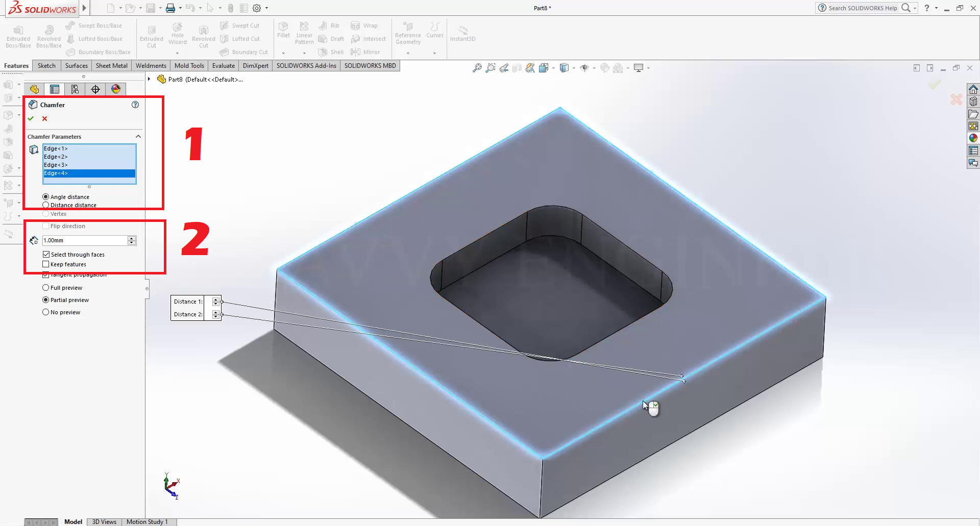Open the DisplayManager color ball tab
The height and width of the screenshot is (526, 980).
pyautogui.click(x=116, y=89)
